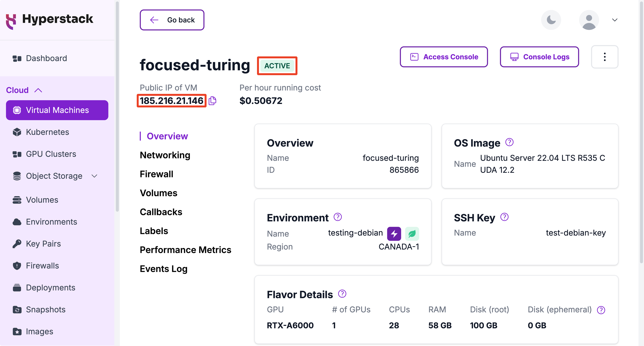Open the Callbacks tab
Viewport: 644px width, 346px height.
(x=161, y=212)
